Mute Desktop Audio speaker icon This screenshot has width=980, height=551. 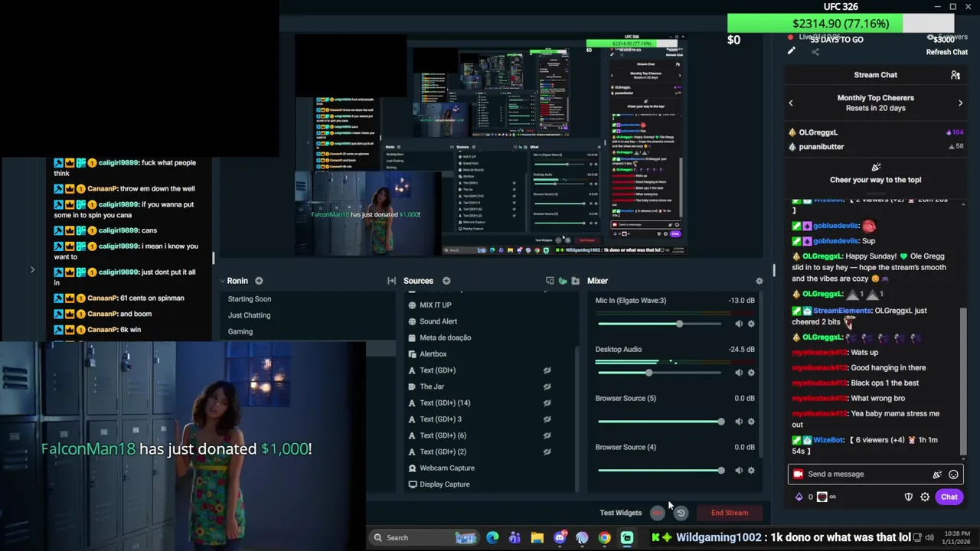pos(739,373)
